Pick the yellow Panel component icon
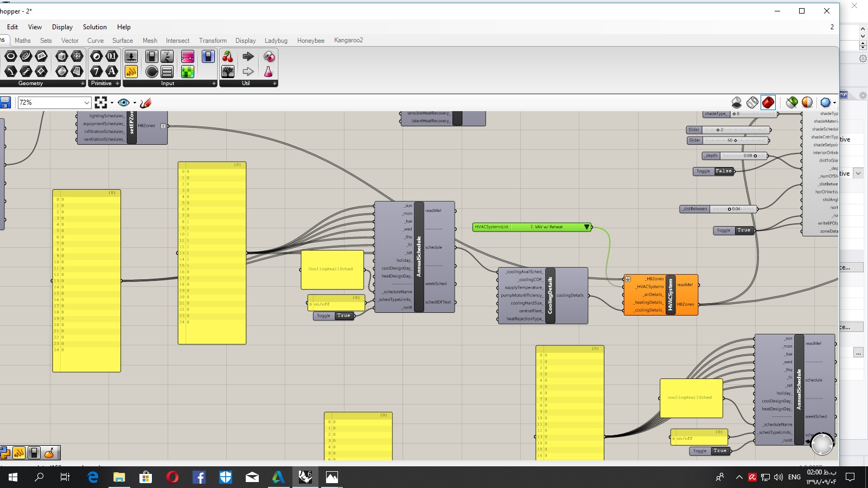Viewport: 868px width, 488px height. pos(131,72)
